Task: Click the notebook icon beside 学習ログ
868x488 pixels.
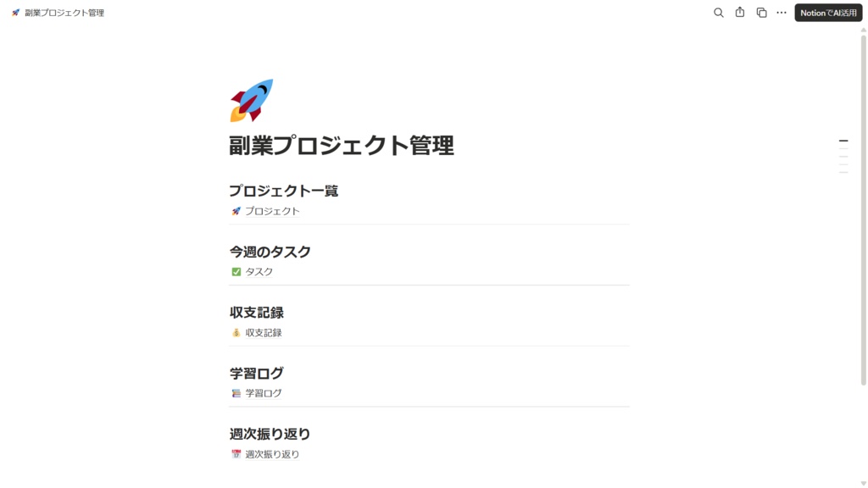Action: coord(235,393)
